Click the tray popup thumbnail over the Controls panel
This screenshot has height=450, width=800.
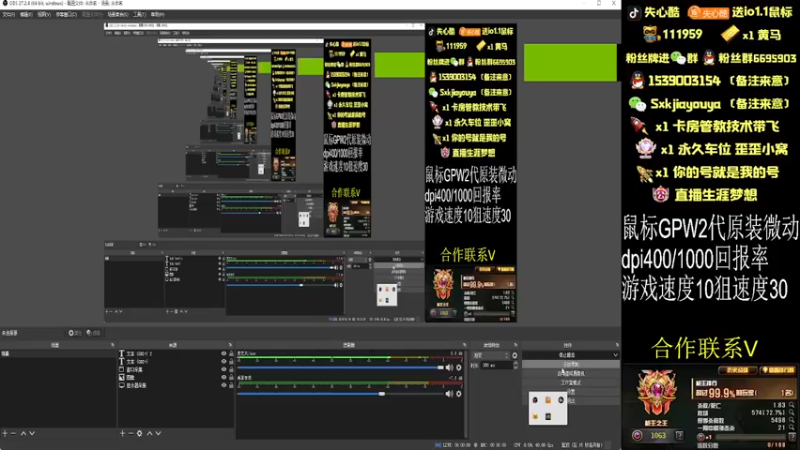pos(548,408)
